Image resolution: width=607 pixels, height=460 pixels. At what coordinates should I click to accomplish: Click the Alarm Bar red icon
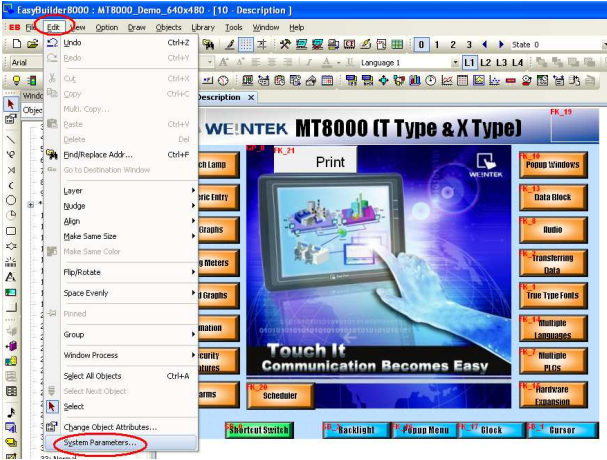coord(511,81)
